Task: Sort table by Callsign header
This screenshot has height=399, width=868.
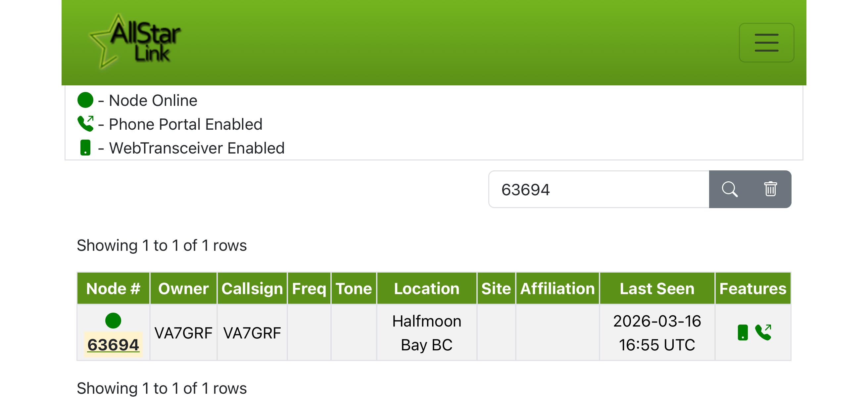Action: point(252,288)
